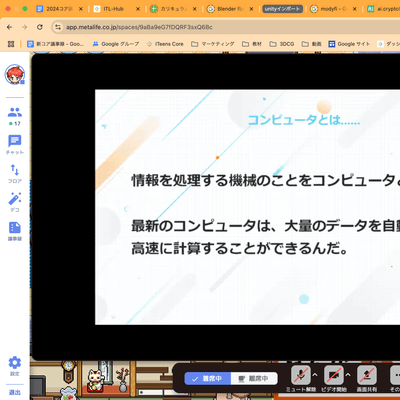This screenshot has width=400, height=400.
Task: Open the 議事録 minutes panel
Action: coord(15,231)
